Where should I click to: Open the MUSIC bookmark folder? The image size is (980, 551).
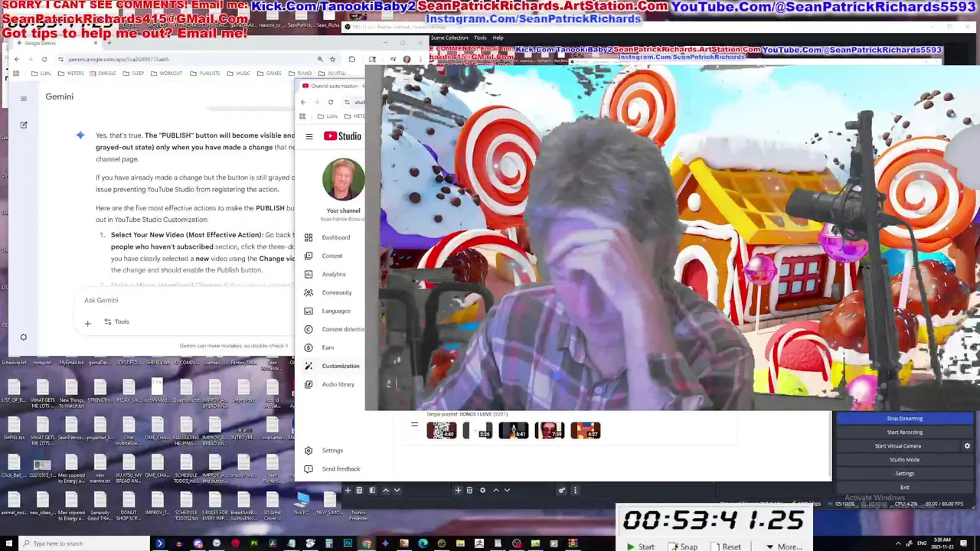coord(238,73)
